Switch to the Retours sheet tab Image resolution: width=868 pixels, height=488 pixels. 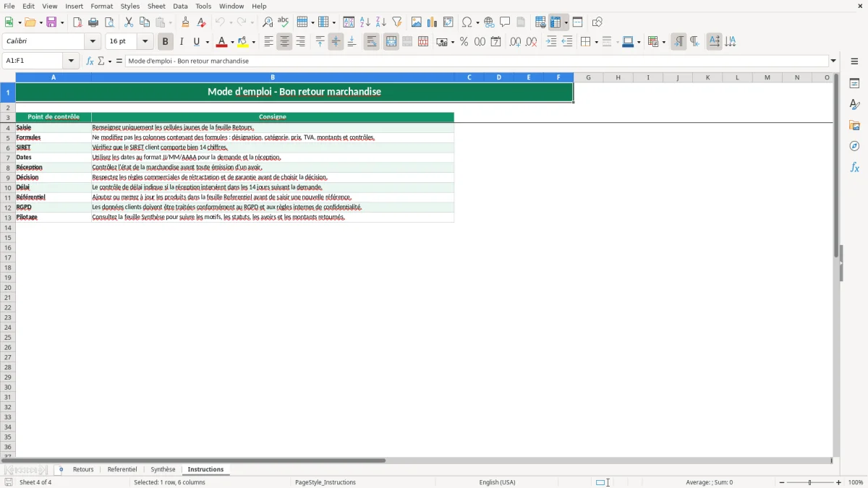pyautogui.click(x=83, y=469)
